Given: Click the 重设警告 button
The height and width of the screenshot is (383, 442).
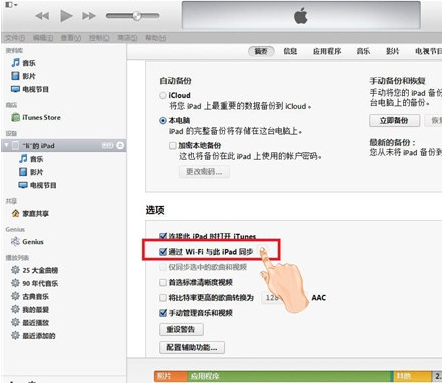Looking at the screenshot, I should click(x=181, y=330).
